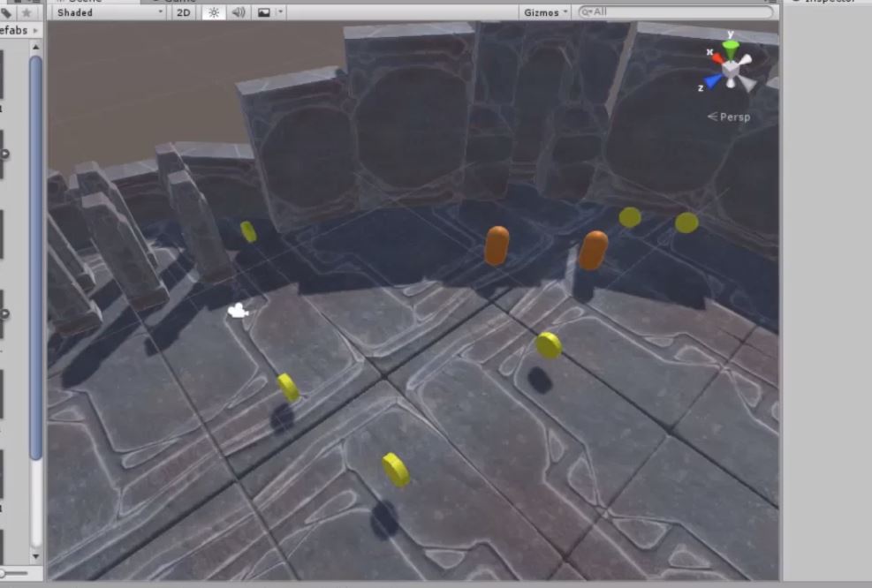The width and height of the screenshot is (872, 588).
Task: Select the yellow coin nearest the camera
Action: 396,470
